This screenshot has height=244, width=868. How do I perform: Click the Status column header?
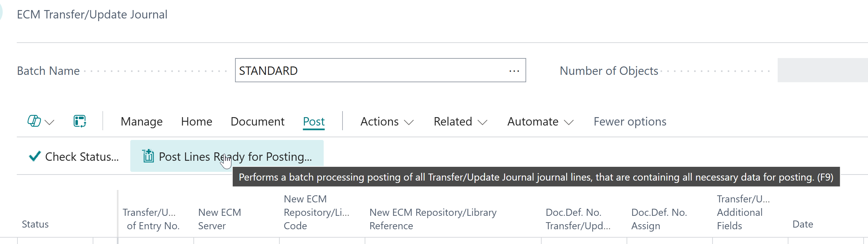coord(35,224)
